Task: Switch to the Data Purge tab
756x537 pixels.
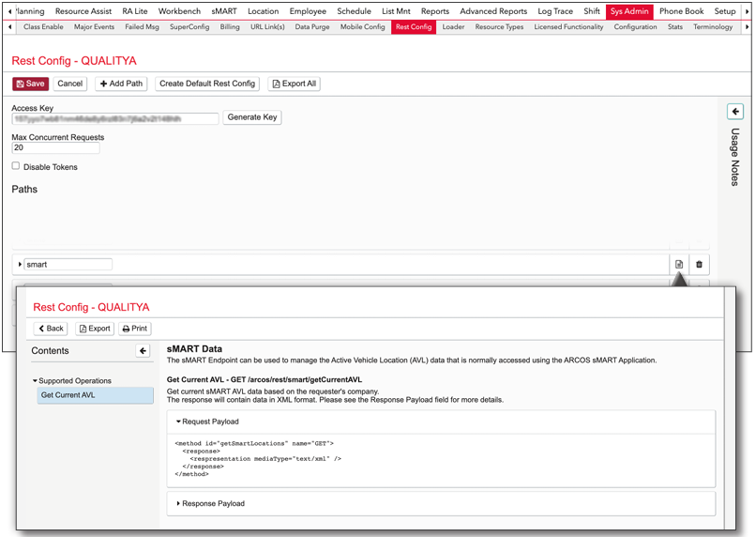Action: coord(312,27)
